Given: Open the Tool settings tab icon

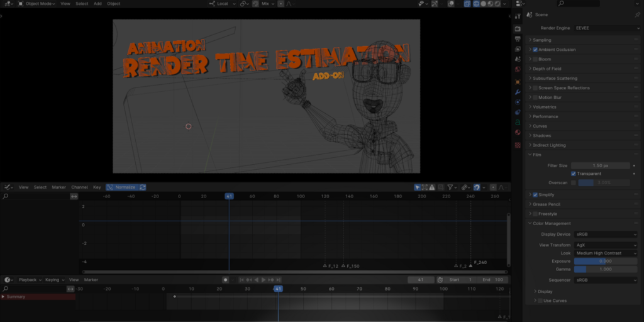Looking at the screenshot, I should [518, 16].
